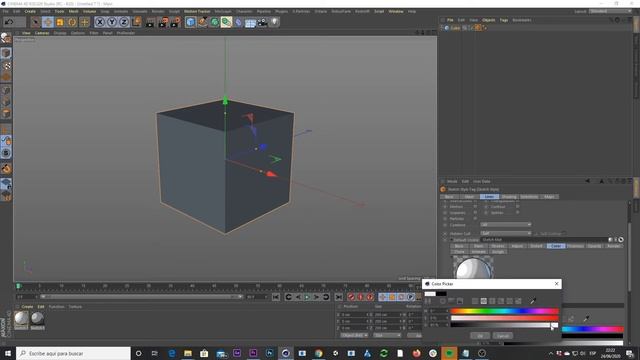Click the Undo arrow in the toolbar

point(9,22)
